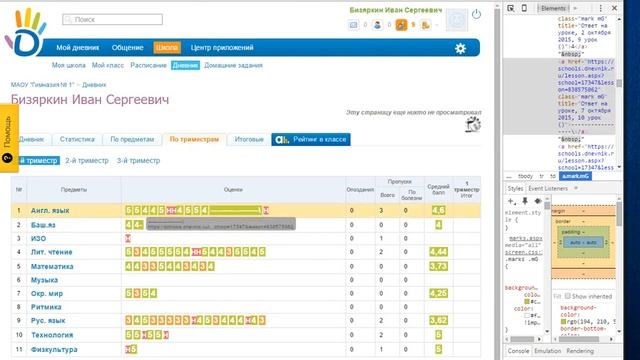Toggle DevTools device mode icon
This screenshot has width=640, height=360.
pos(524,8)
